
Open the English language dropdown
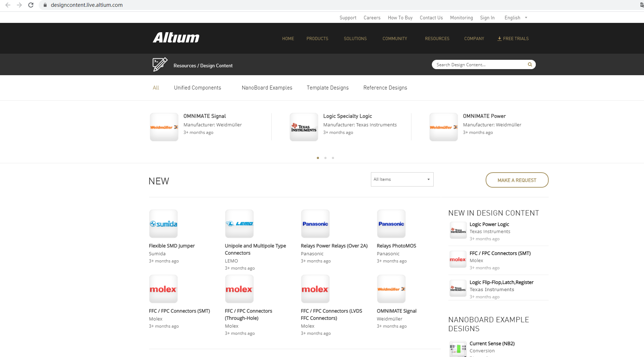click(x=516, y=18)
